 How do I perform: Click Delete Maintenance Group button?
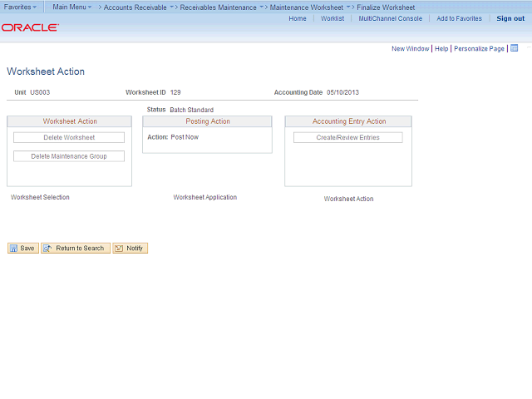tap(69, 156)
